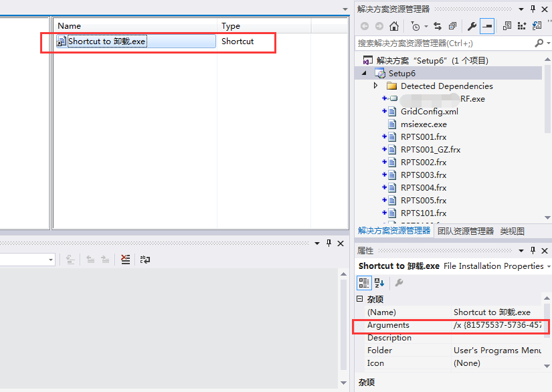Select RPTS005.frx file
This screenshot has height=392, width=552.
pyautogui.click(x=424, y=200)
